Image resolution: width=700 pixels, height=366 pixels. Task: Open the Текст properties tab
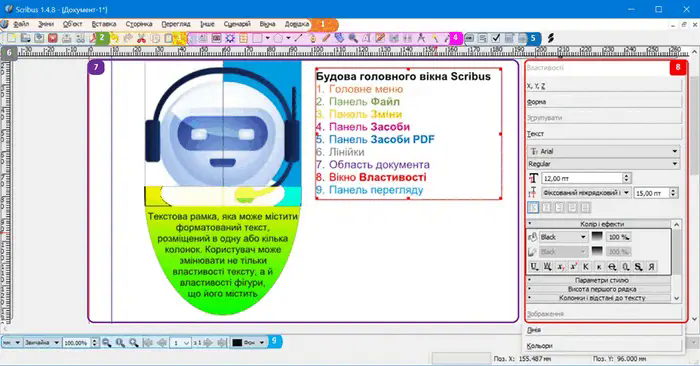[x=604, y=133]
